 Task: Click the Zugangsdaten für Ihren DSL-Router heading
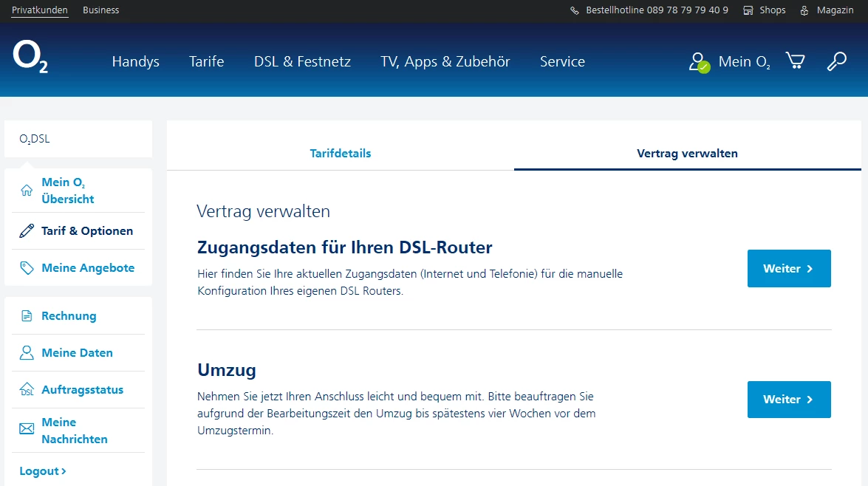pyautogui.click(x=345, y=247)
